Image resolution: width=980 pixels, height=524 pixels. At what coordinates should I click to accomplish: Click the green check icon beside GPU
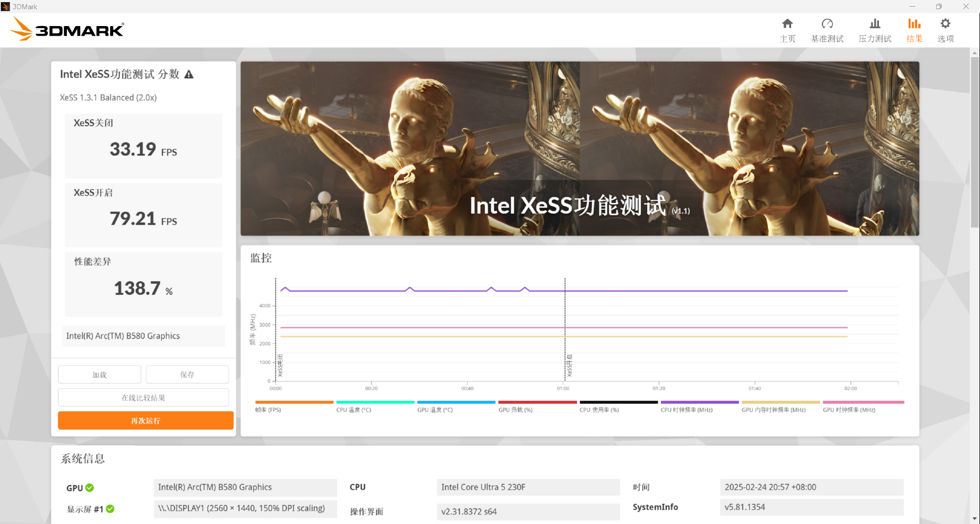[90, 488]
